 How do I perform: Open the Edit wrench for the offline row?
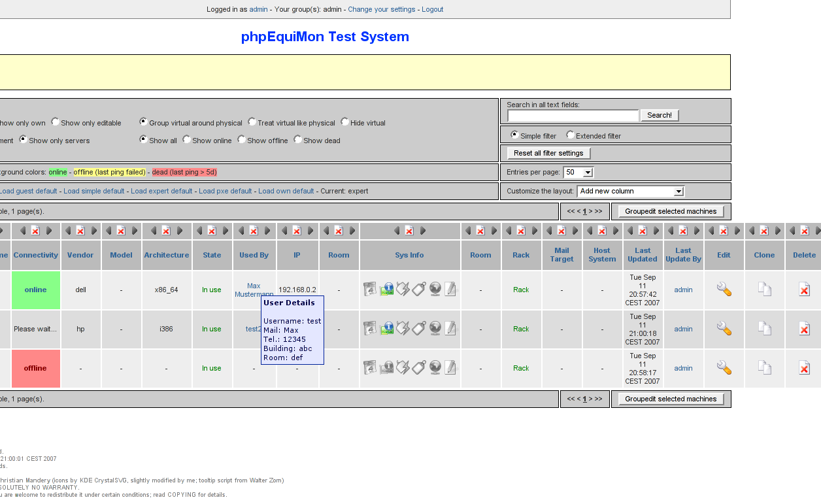(724, 368)
